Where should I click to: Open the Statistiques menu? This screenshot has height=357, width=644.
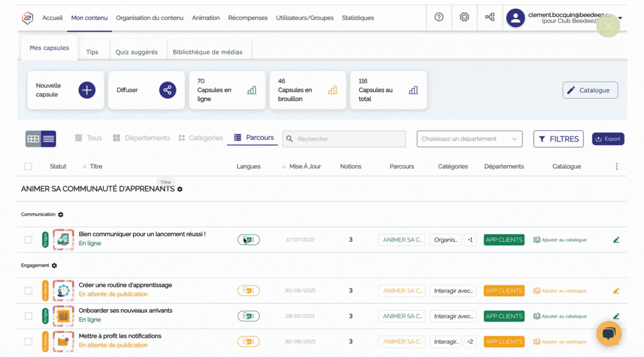tap(357, 18)
